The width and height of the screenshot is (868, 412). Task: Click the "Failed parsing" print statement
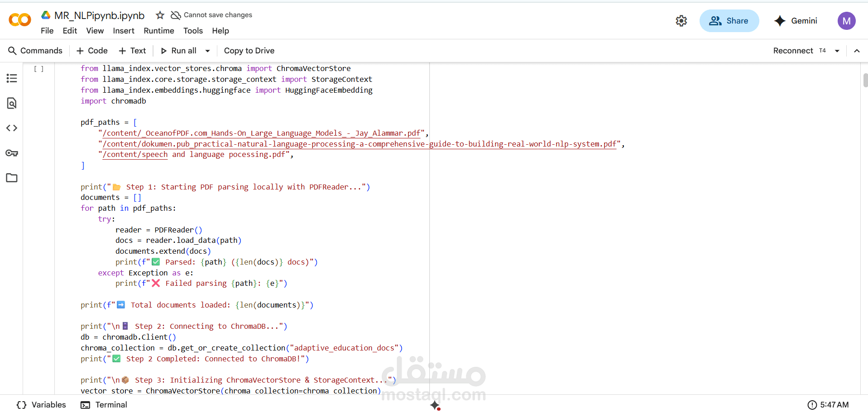(x=201, y=283)
